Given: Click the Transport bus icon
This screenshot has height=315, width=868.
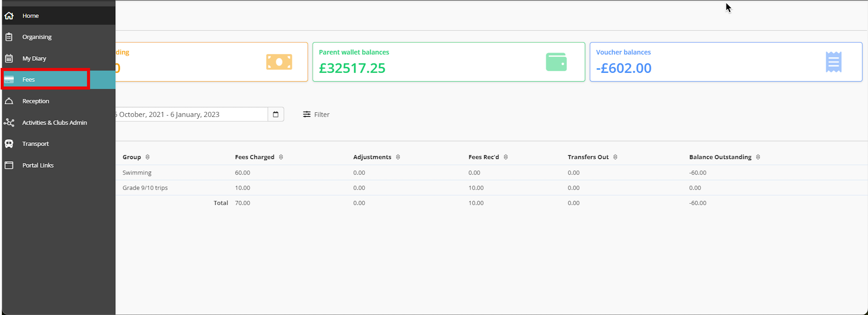Looking at the screenshot, I should 9,144.
